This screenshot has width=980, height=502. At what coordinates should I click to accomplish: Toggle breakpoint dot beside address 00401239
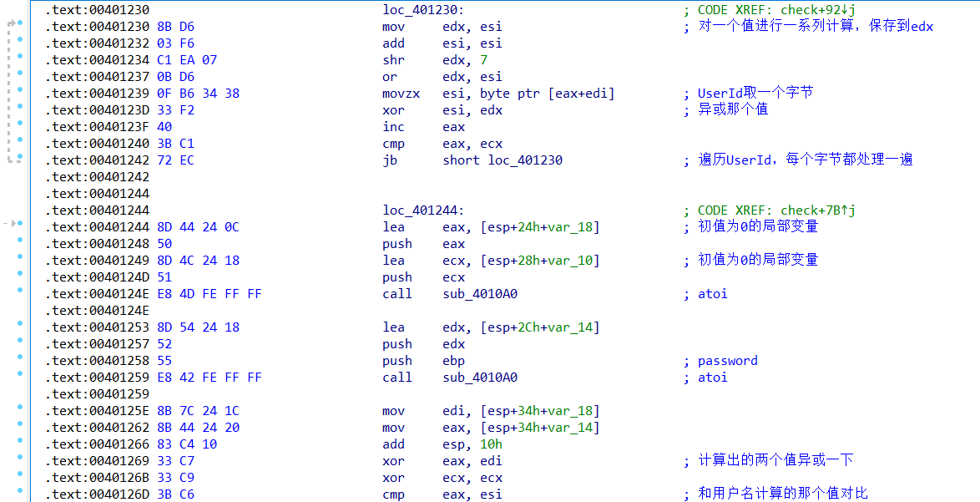tap(20, 90)
